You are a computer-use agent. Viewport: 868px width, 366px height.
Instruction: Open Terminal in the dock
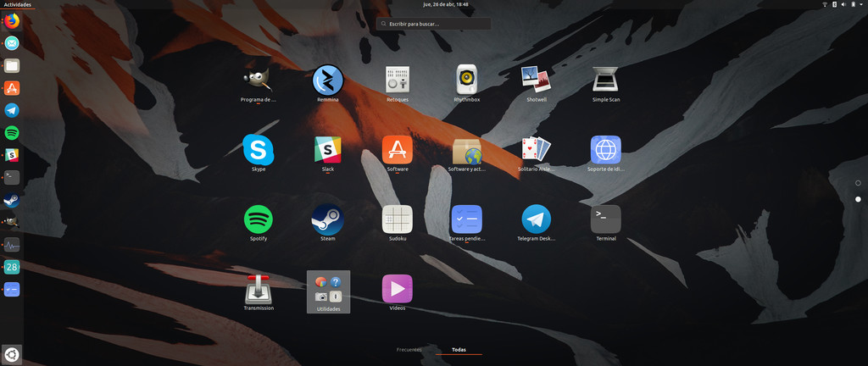12,177
